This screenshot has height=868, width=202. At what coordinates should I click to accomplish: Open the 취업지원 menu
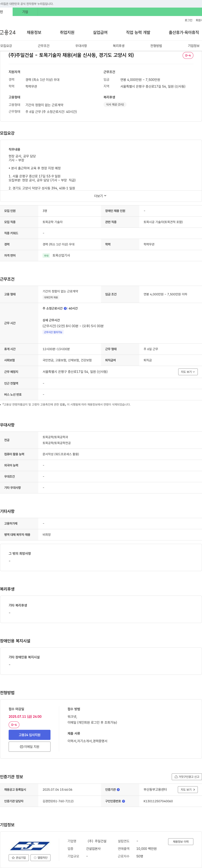click(67, 32)
